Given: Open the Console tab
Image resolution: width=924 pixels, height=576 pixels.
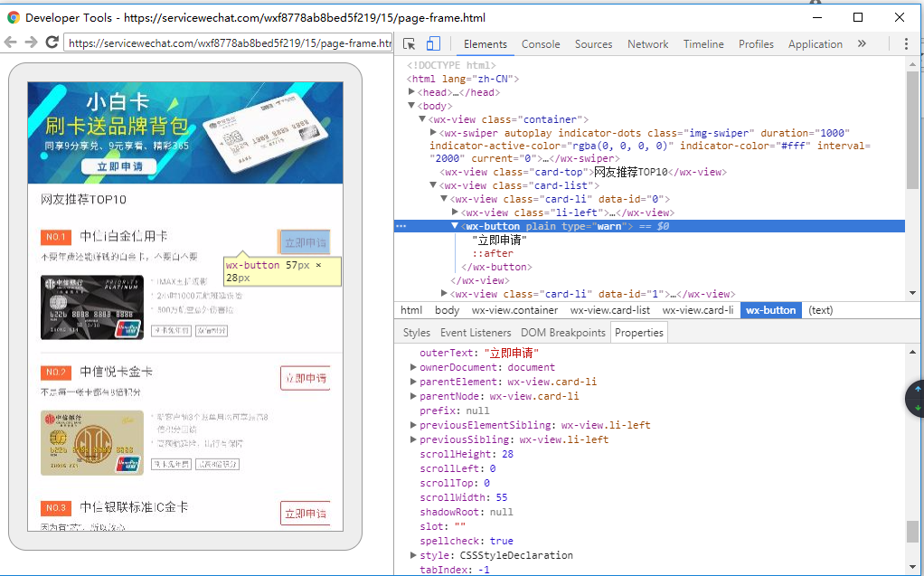Looking at the screenshot, I should click(x=541, y=44).
